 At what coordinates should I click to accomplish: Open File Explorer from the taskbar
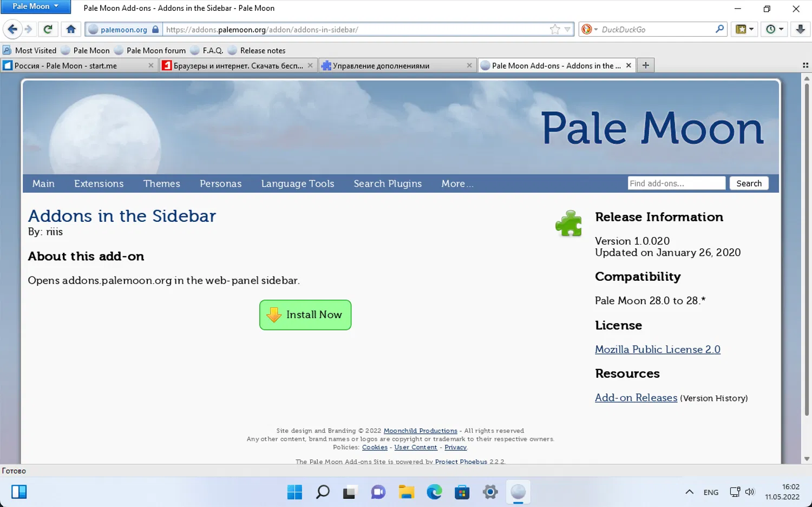[406, 492]
